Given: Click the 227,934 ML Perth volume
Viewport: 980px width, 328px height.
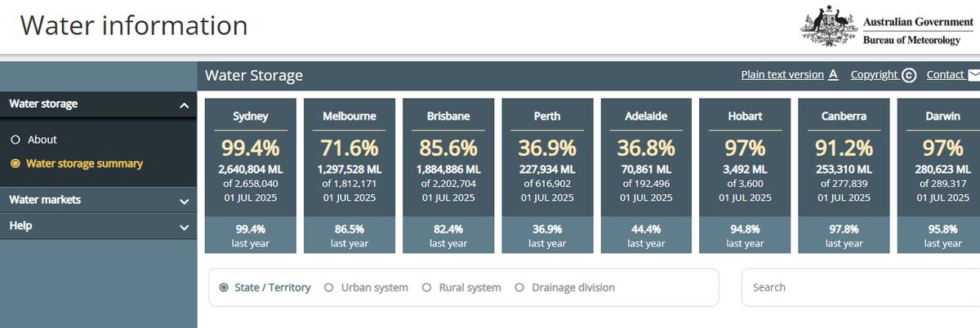Looking at the screenshot, I should (547, 171).
